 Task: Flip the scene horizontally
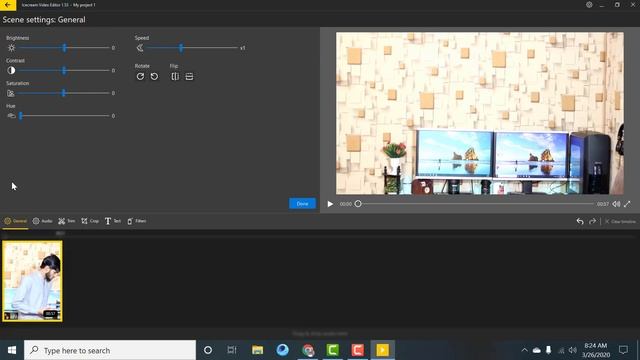click(x=175, y=76)
